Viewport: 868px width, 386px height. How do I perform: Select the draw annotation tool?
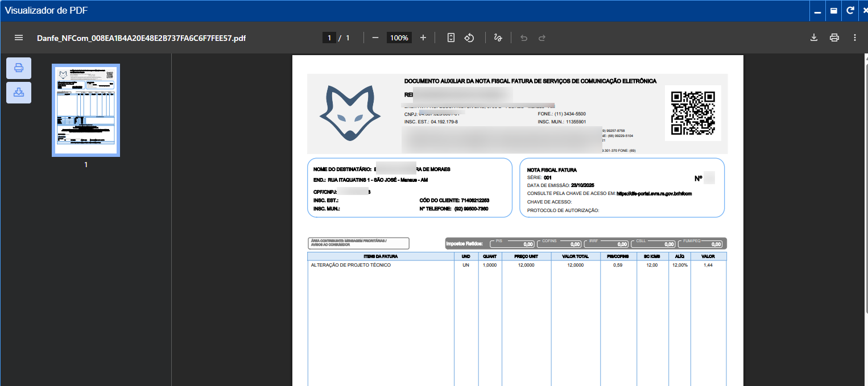coord(498,38)
